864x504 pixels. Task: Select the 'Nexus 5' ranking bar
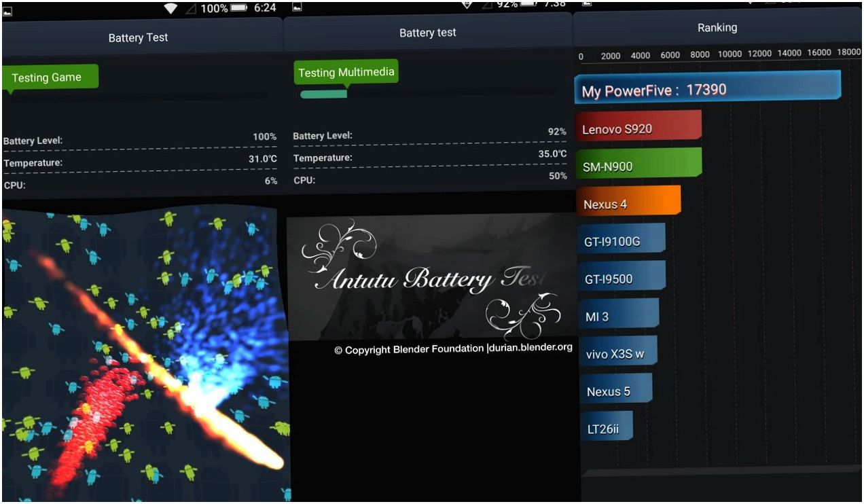point(616,389)
